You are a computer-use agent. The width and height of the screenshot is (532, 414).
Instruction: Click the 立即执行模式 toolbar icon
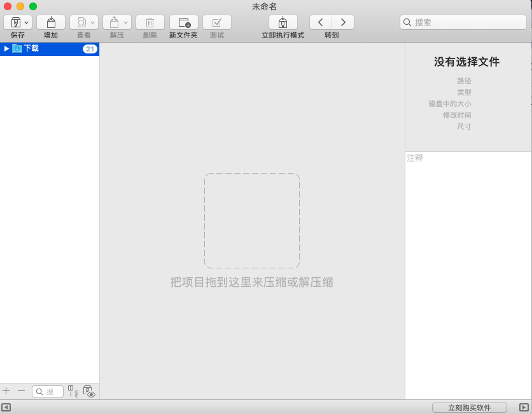click(x=283, y=22)
